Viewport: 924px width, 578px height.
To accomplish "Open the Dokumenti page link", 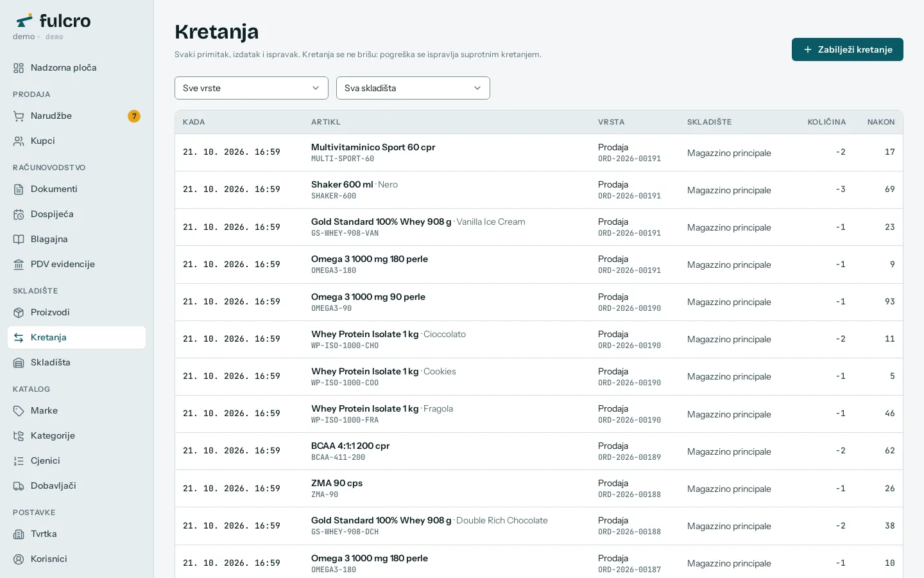I will [76, 189].
